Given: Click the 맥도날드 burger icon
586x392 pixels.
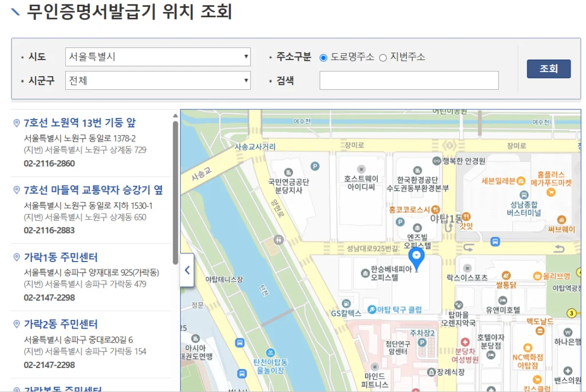Looking at the screenshot, I should coord(540,331).
